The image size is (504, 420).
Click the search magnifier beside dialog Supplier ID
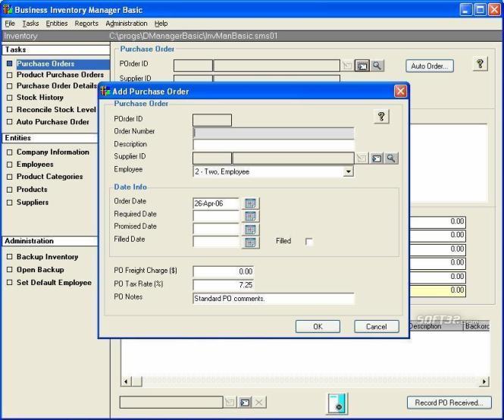[391, 158]
